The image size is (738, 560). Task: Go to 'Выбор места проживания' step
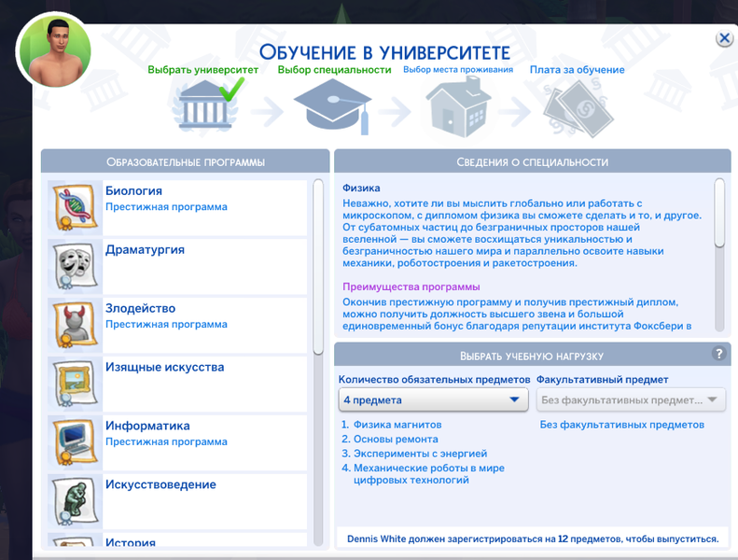[x=457, y=70]
